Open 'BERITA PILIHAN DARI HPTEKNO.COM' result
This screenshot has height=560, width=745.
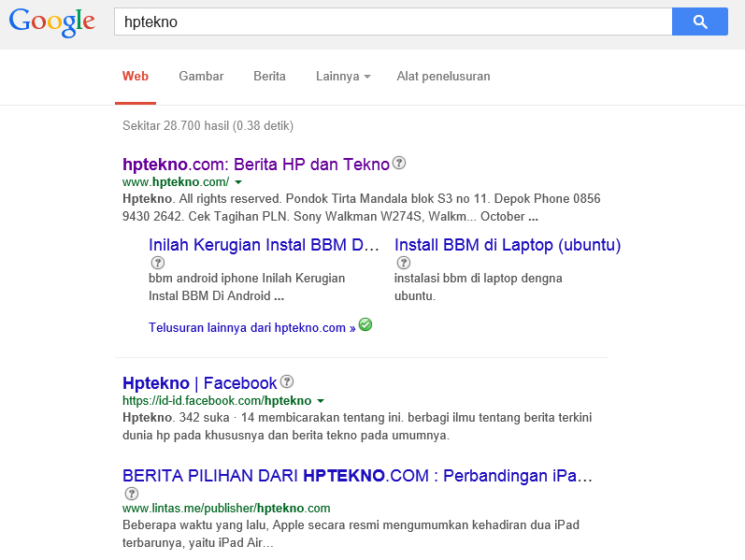pyautogui.click(x=357, y=475)
